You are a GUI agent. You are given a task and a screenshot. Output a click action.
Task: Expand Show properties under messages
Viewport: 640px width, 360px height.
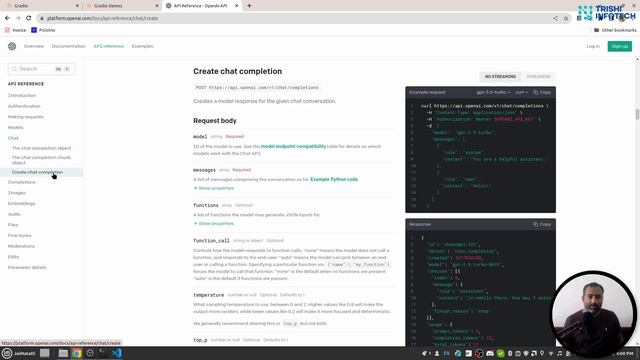(214, 188)
